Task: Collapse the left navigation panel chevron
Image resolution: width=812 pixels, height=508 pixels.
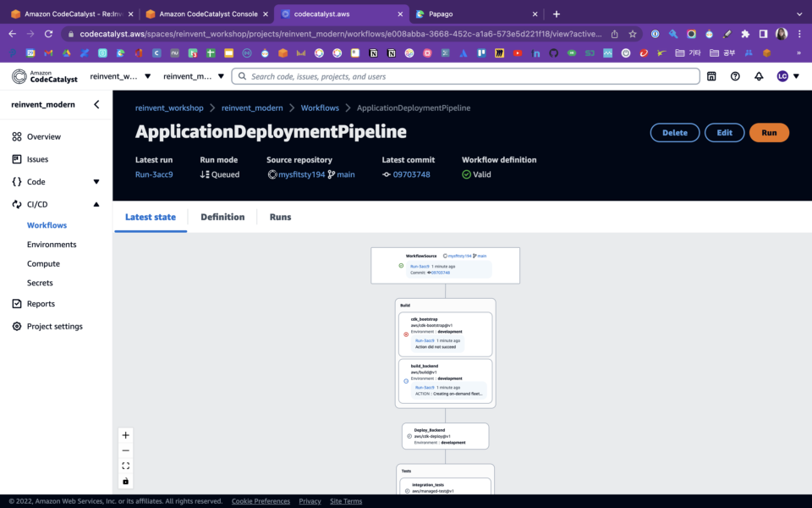Action: [x=96, y=104]
